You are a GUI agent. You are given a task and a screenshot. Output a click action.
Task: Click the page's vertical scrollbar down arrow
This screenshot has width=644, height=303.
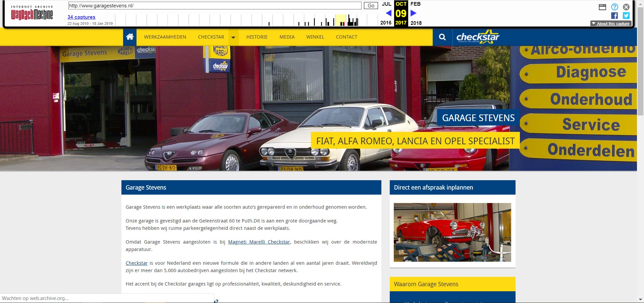(x=640, y=299)
